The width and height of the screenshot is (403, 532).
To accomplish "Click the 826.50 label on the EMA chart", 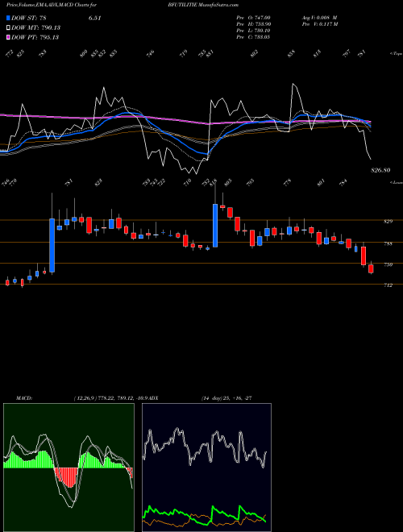I will 380,170.
